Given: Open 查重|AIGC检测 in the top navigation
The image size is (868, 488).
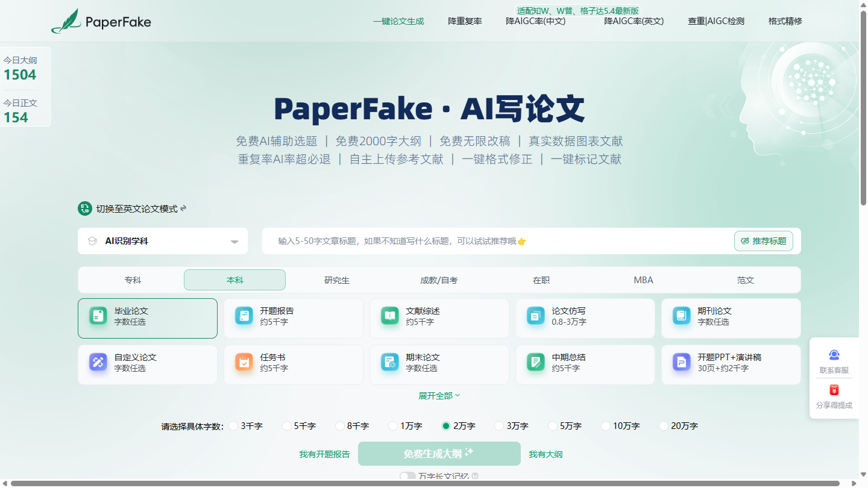Looking at the screenshot, I should coord(716,21).
